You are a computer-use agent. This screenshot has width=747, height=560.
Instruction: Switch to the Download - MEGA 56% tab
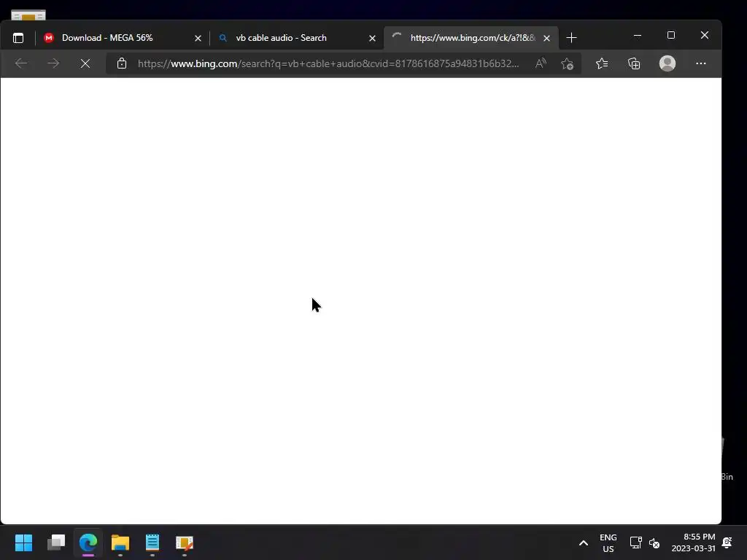120,38
